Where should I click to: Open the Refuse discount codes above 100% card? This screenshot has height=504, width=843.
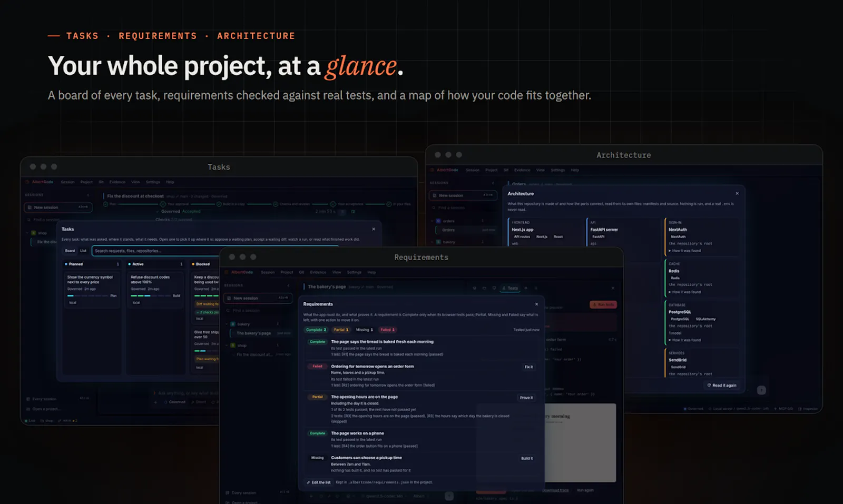point(155,290)
